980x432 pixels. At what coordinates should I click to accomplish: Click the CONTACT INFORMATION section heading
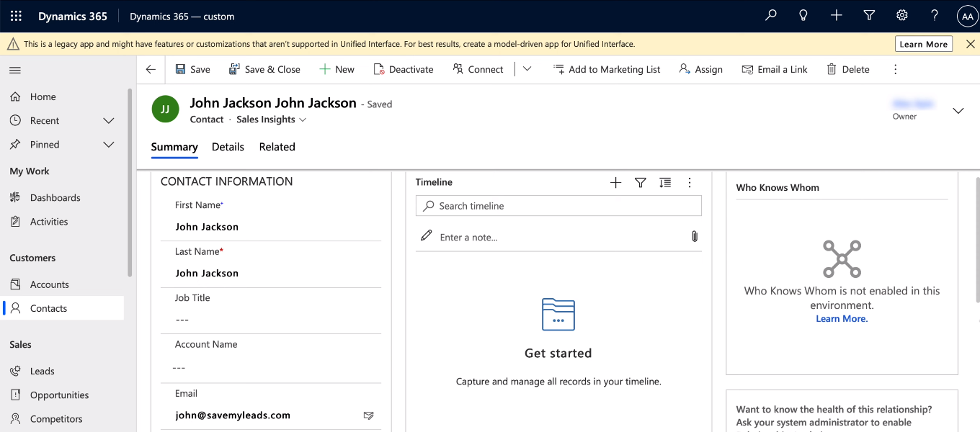[227, 181]
